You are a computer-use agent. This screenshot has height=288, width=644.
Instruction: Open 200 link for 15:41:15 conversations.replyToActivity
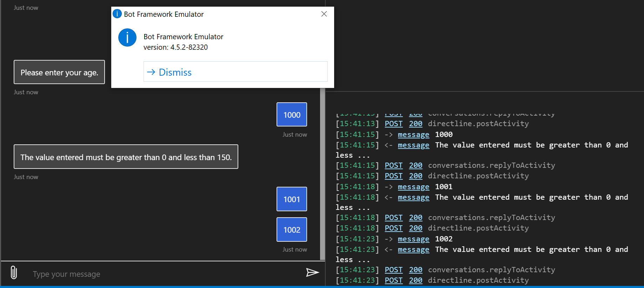point(416,165)
